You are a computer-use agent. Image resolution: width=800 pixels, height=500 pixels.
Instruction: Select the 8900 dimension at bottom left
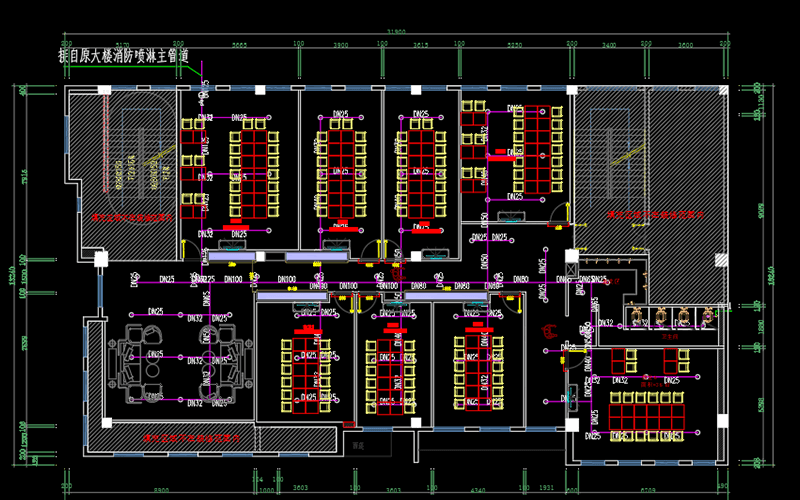click(x=160, y=492)
